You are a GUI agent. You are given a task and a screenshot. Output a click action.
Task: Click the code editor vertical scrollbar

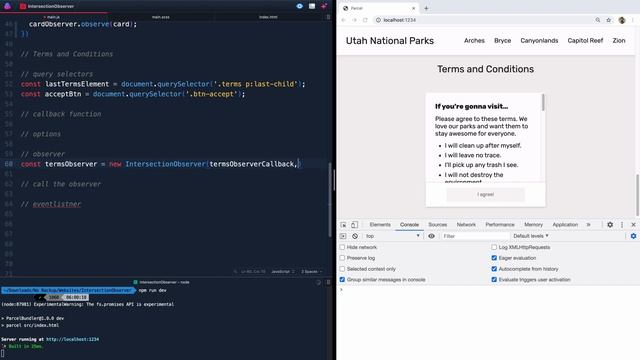pos(330,199)
